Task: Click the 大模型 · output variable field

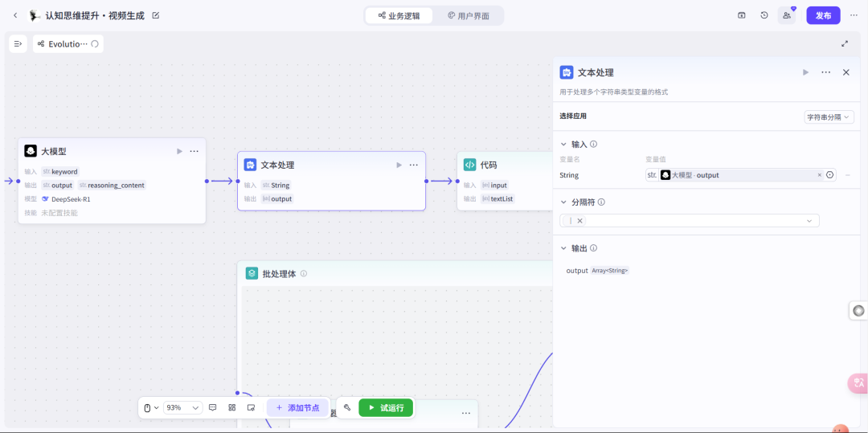Action: click(741, 175)
